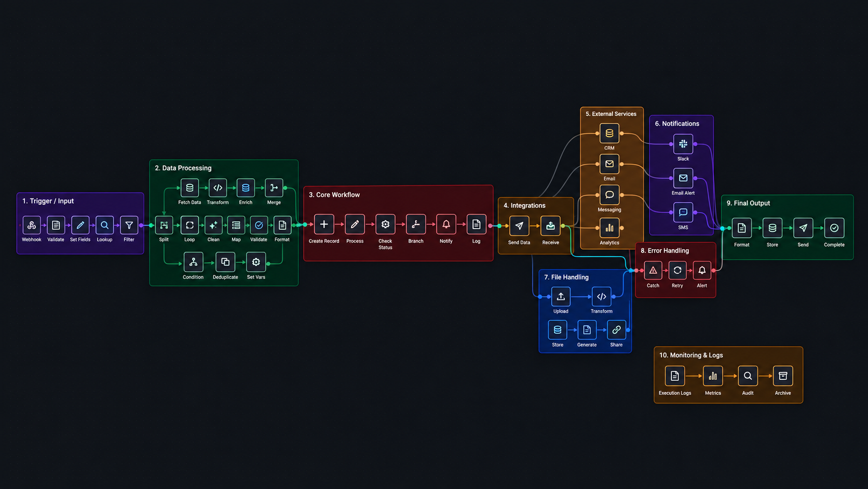Select the Email Alert node

(683, 178)
